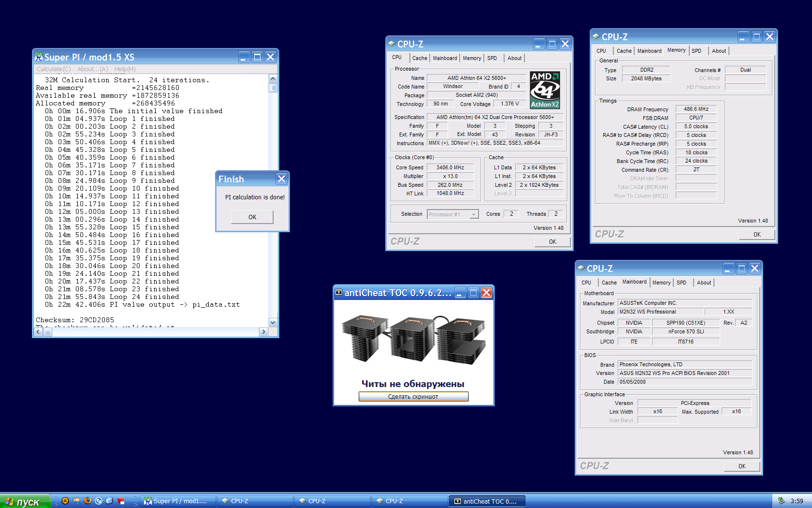Image resolution: width=812 pixels, height=508 pixels.
Task: Click the antiCheat TOC title bar icon
Action: click(339, 293)
